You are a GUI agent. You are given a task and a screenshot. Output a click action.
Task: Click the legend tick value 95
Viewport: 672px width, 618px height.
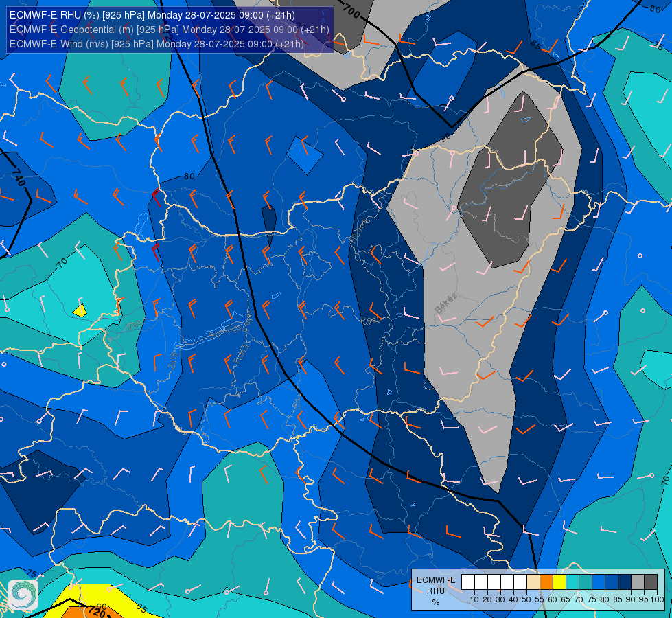tap(644, 599)
